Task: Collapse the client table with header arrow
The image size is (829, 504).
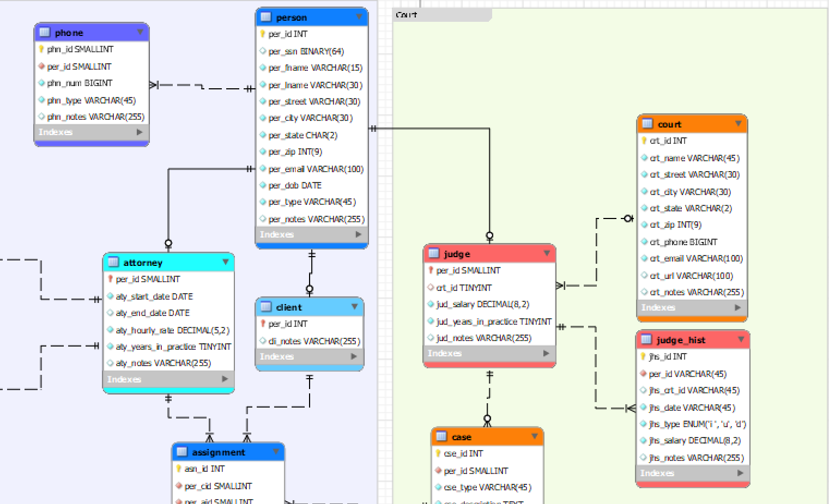Action: (355, 307)
